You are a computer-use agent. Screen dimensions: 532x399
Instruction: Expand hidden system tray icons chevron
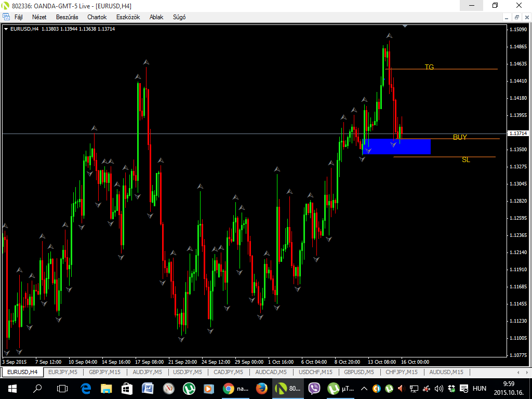click(x=364, y=388)
